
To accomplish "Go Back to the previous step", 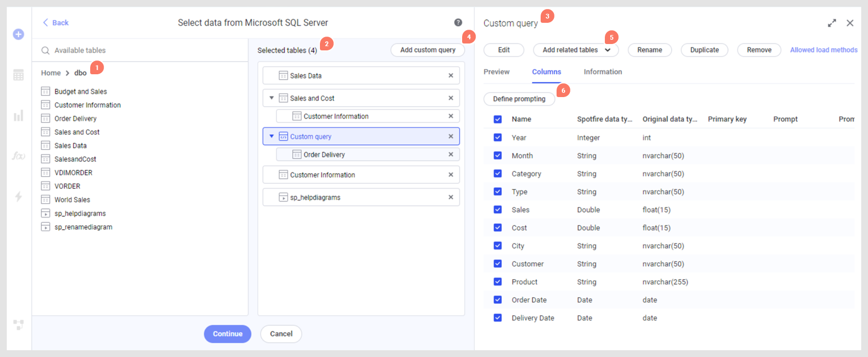I will (x=56, y=23).
